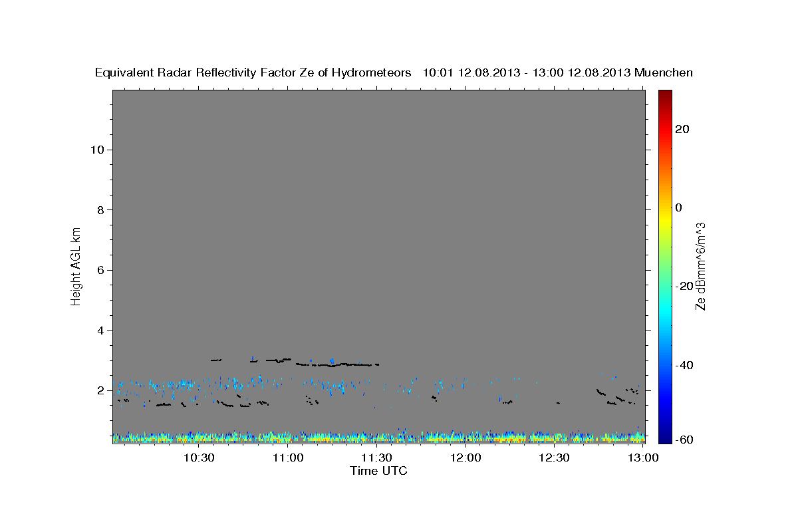Click the colorbar tick value '20'
The image size is (798, 532).
point(682,129)
